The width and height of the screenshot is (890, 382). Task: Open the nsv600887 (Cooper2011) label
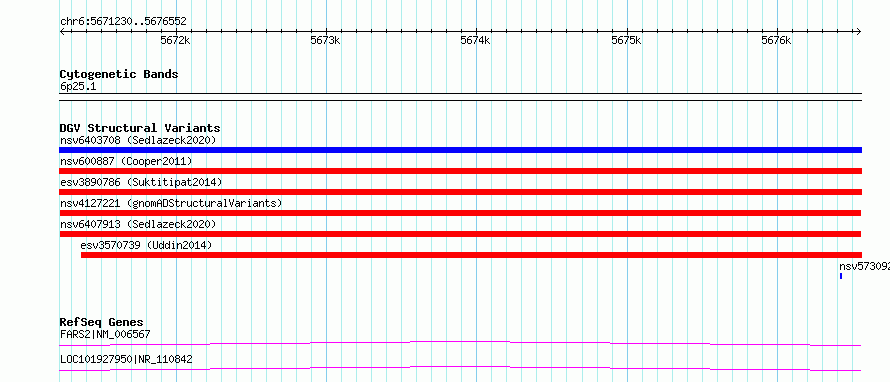[126, 161]
